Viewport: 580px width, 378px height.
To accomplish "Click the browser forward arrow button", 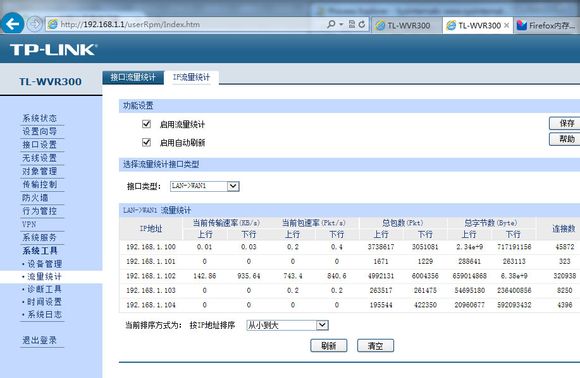I will (x=34, y=24).
